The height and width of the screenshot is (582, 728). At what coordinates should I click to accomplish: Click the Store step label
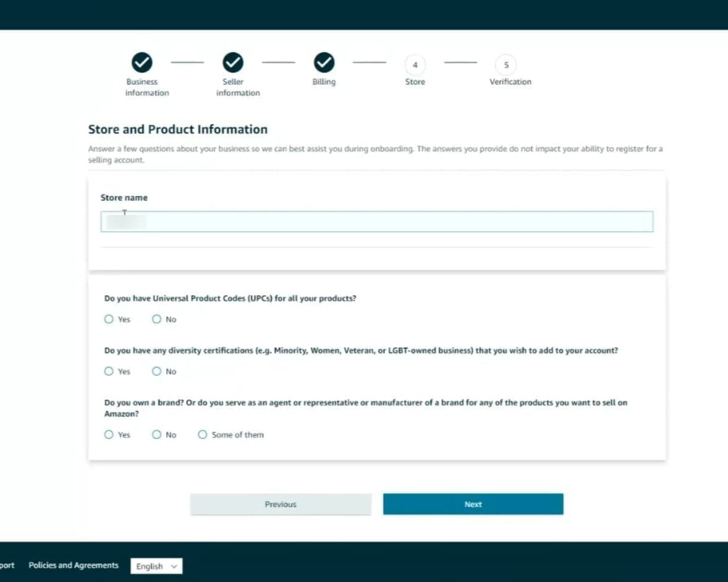[x=415, y=82]
